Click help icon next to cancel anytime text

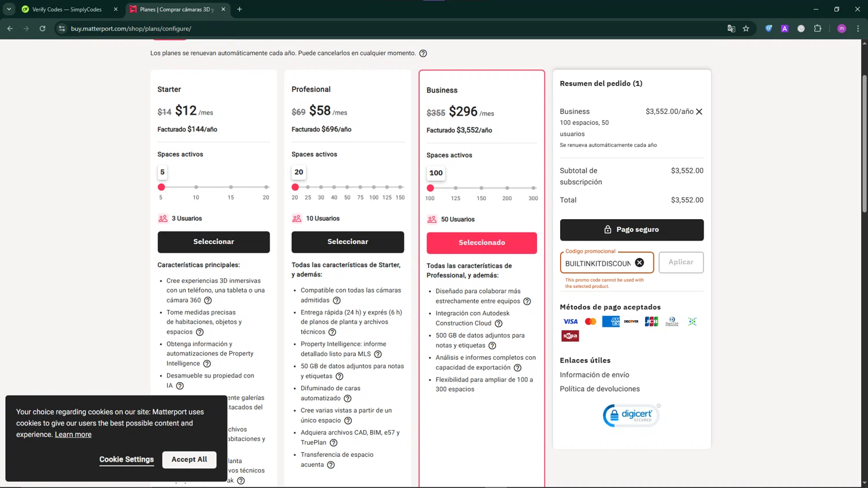pos(423,53)
